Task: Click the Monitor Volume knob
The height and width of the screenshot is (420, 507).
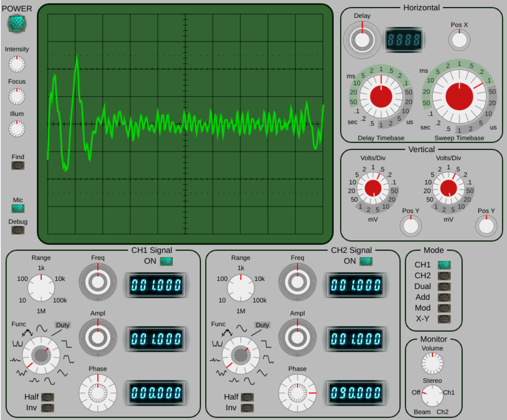Action: pyautogui.click(x=432, y=363)
